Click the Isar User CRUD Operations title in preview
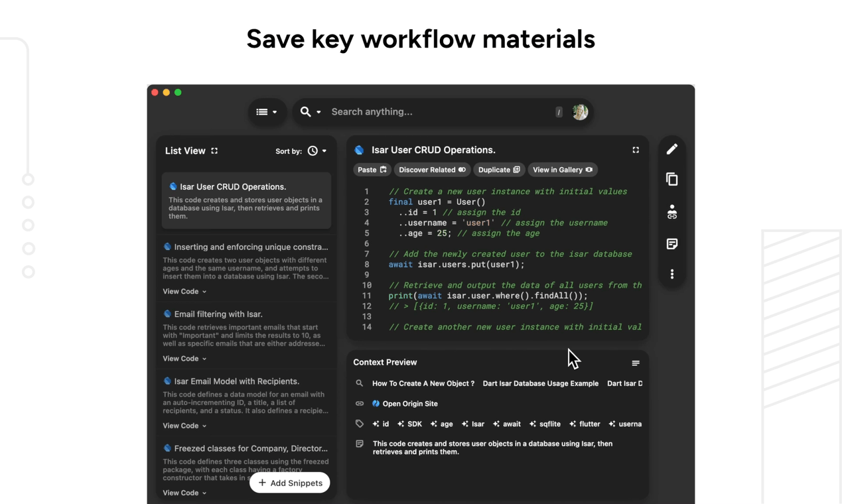842x504 pixels. 433,150
